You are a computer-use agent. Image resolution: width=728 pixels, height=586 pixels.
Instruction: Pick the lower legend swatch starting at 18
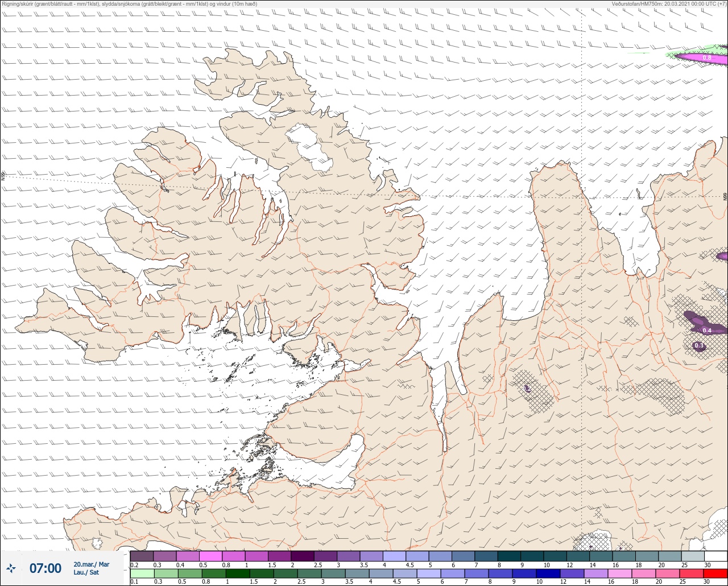pos(644,573)
